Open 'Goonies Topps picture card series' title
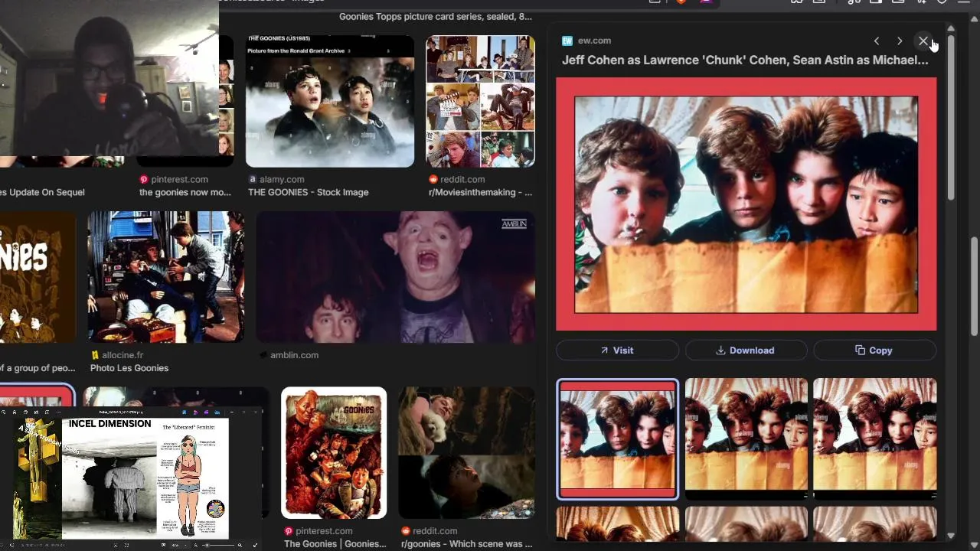 pyautogui.click(x=436, y=16)
